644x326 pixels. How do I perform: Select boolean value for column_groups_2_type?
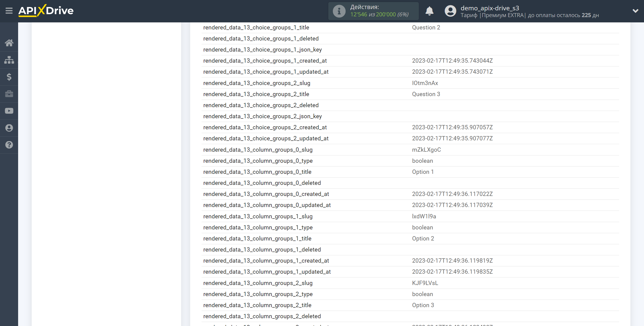422,294
